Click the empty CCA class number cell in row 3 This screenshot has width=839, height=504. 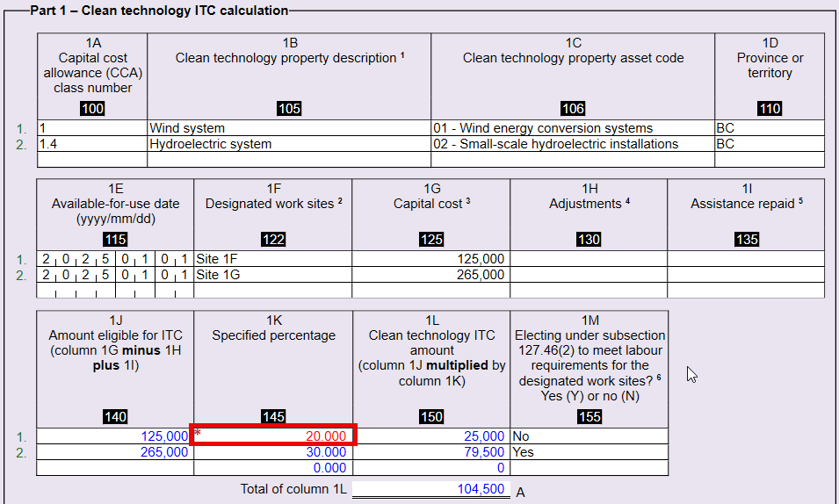(x=92, y=160)
